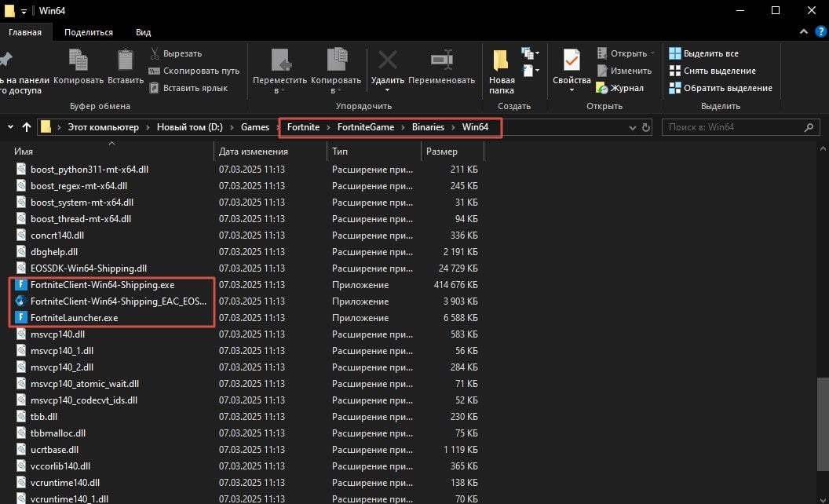Open quick access toolbar customize arrow
This screenshot has width=829, height=504.
(24, 11)
